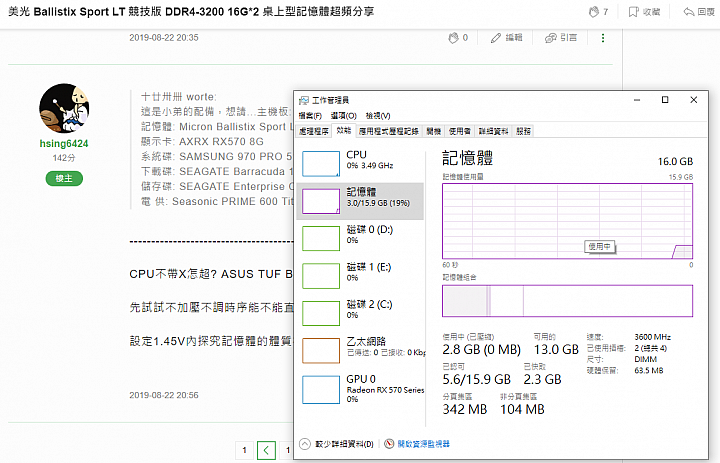Click the 記憶體使用量 usage graph
The height and width of the screenshot is (463, 720).
568,221
